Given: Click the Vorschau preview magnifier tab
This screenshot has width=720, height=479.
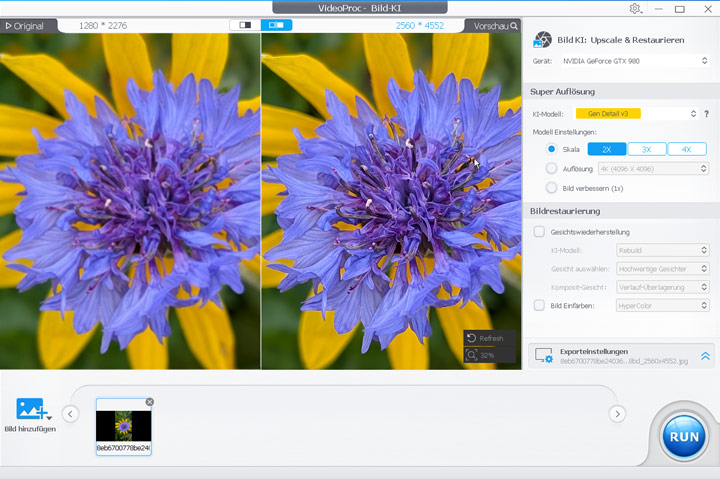Looking at the screenshot, I should point(495,26).
